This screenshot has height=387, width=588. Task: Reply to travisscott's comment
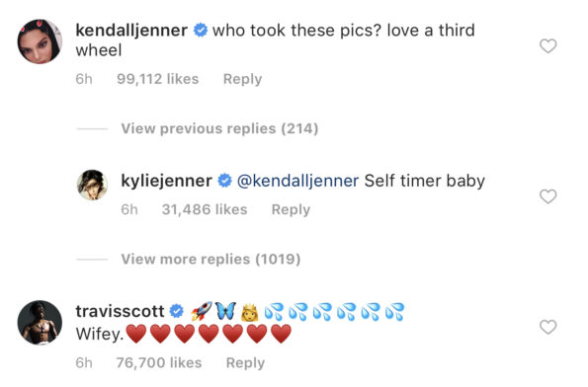[x=245, y=362]
